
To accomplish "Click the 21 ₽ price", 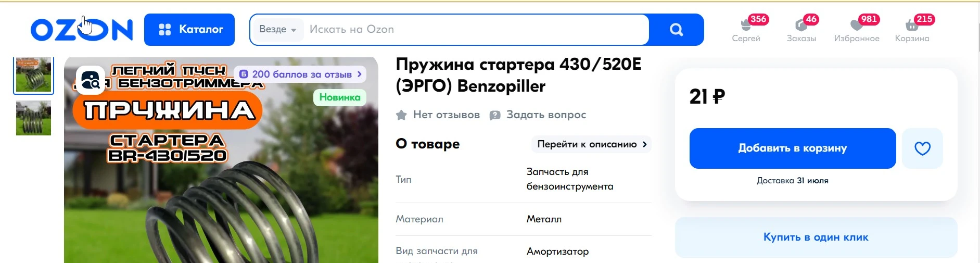I will (x=707, y=97).
